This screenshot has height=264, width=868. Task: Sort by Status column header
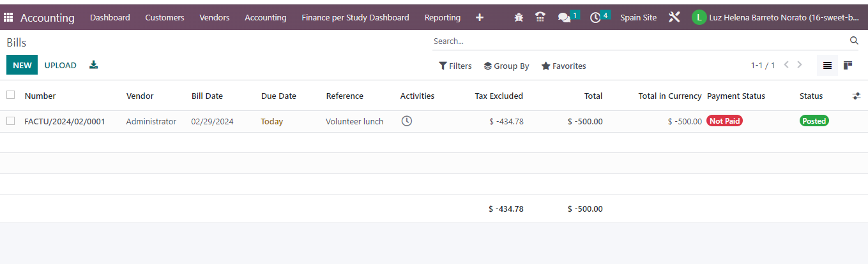click(x=811, y=96)
